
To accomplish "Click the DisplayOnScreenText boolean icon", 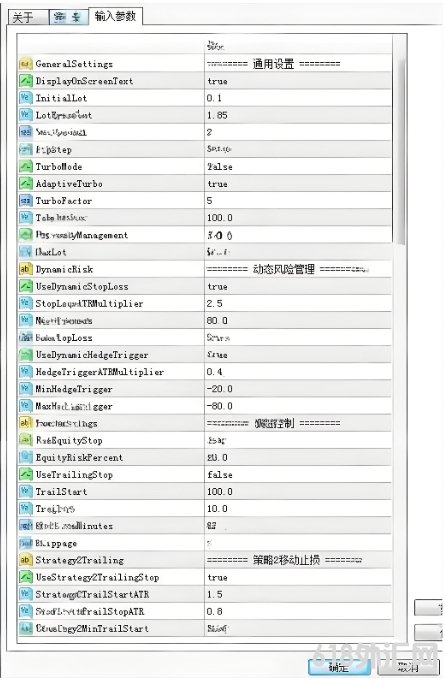I will 26,81.
